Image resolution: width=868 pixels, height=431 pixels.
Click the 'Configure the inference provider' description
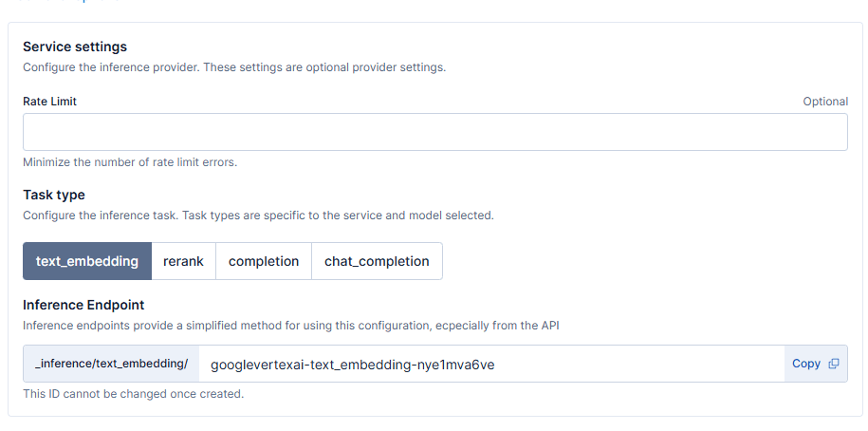(234, 67)
